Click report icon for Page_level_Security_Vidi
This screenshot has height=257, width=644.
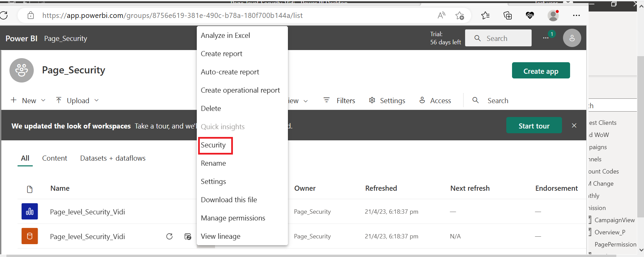pyautogui.click(x=30, y=211)
